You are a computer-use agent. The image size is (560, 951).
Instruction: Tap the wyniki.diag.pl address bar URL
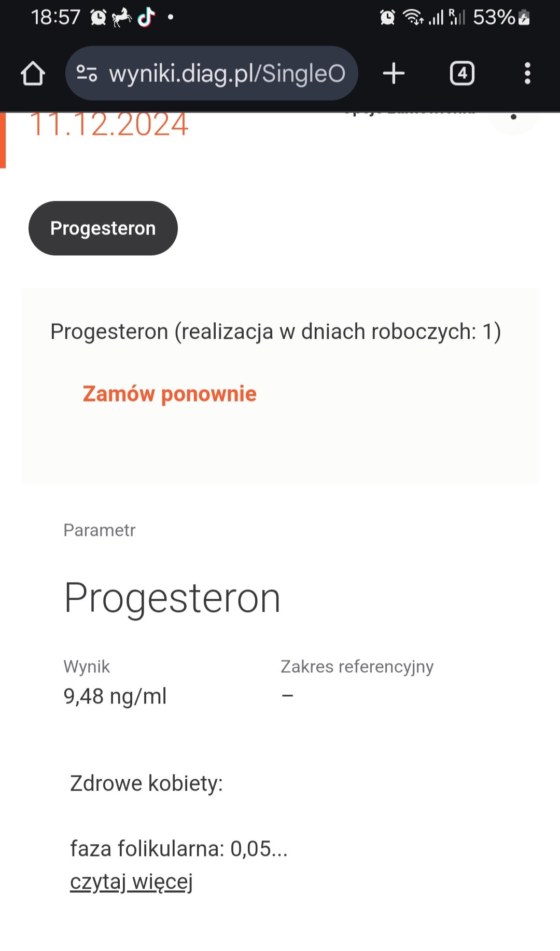pyautogui.click(x=227, y=73)
